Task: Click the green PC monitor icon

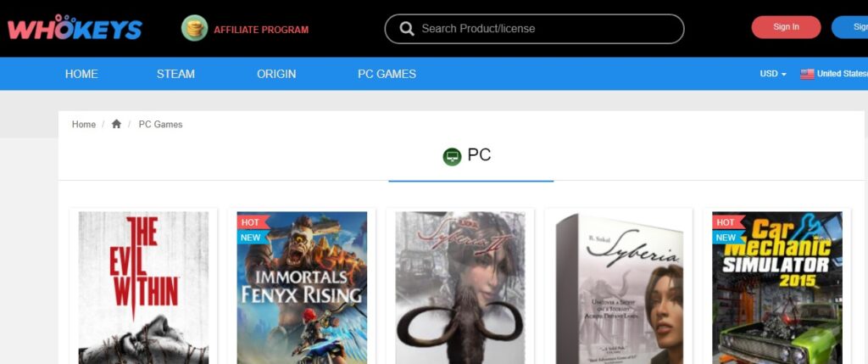Action: 452,156
